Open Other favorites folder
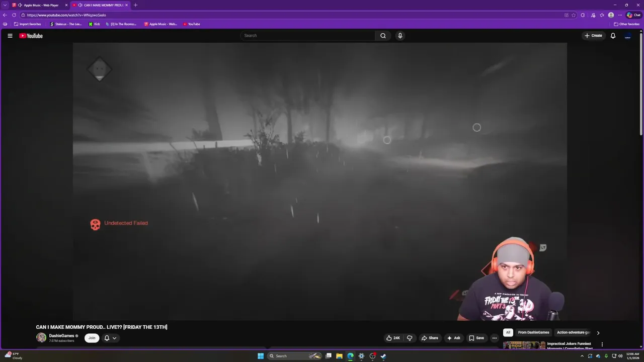Screen dimensions: 644x362 click(626, 24)
